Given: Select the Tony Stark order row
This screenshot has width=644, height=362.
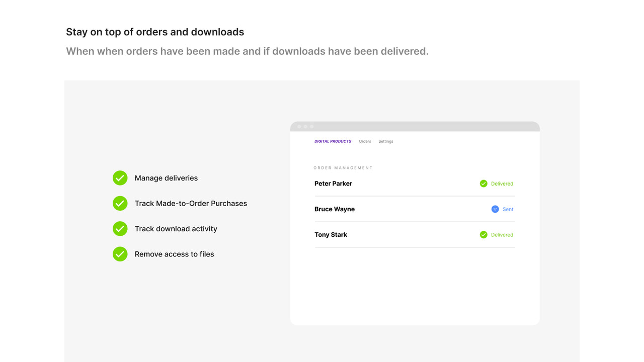Looking at the screenshot, I should (415, 235).
